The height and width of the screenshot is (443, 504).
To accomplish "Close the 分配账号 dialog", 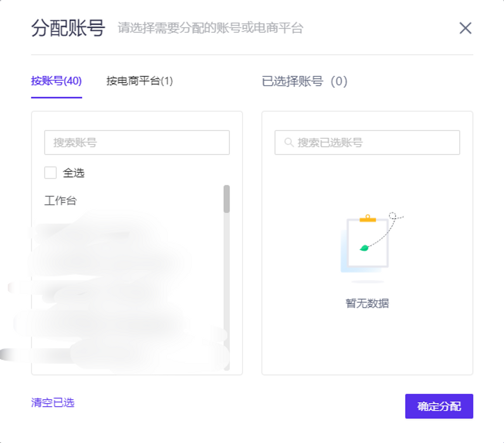I will 465,28.
